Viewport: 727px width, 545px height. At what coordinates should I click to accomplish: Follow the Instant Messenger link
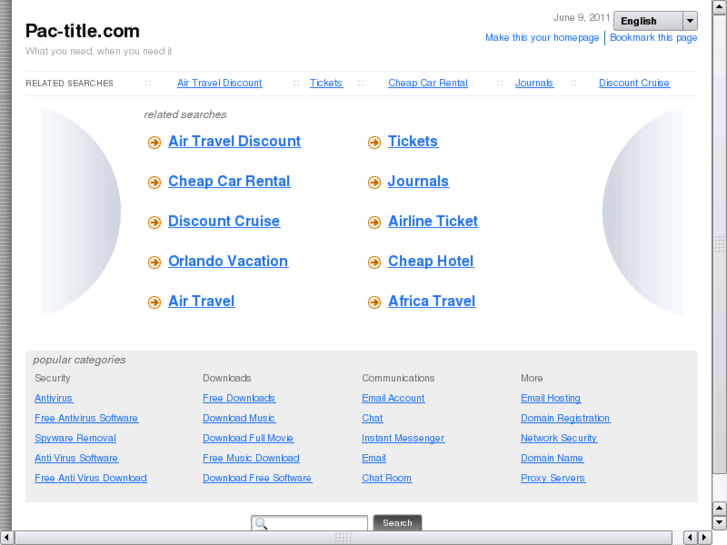[403, 438]
